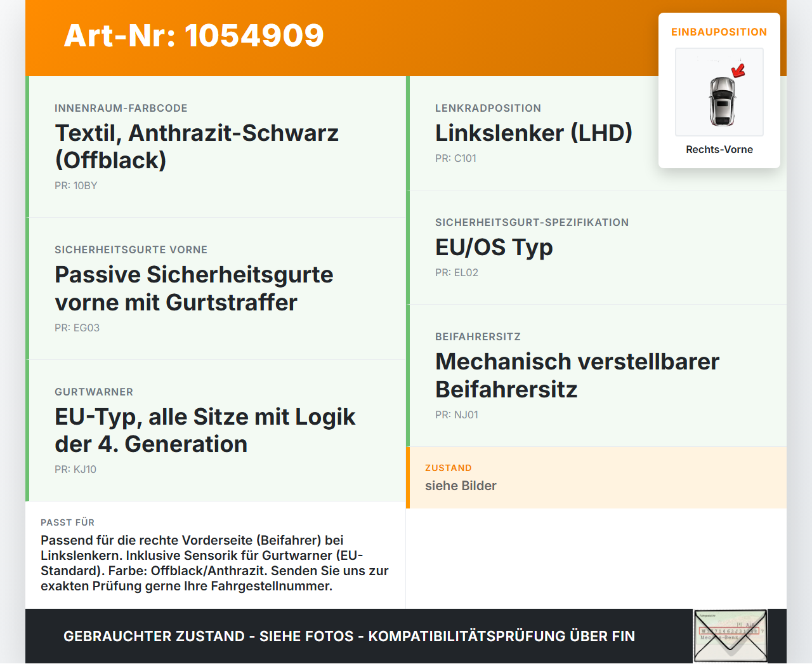812x664 pixels.
Task: Click Passive Sicherheitsgurte vorne mit Gurtstraffer
Action: [194, 288]
